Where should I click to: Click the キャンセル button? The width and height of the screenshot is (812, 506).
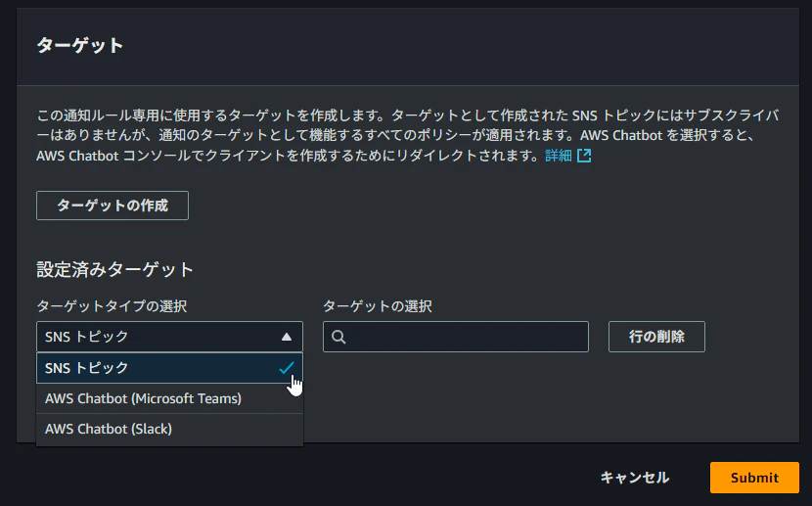(634, 478)
